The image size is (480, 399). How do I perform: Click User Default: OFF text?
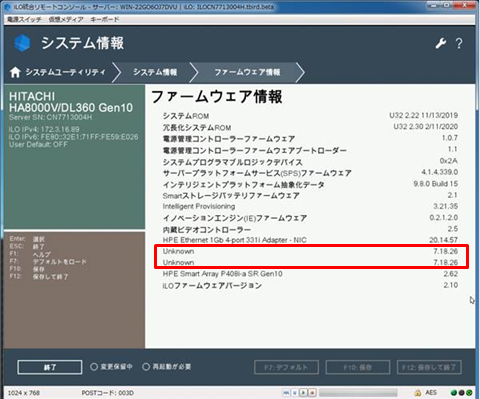[x=38, y=145]
